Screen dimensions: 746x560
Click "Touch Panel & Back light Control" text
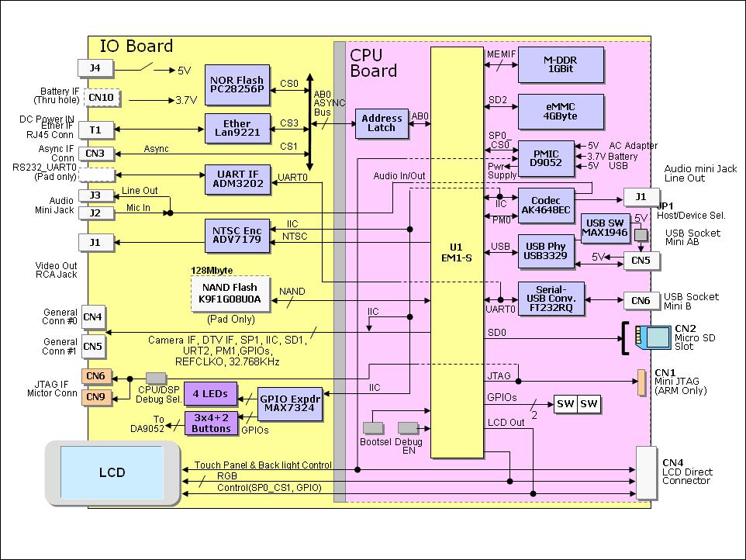point(263,465)
